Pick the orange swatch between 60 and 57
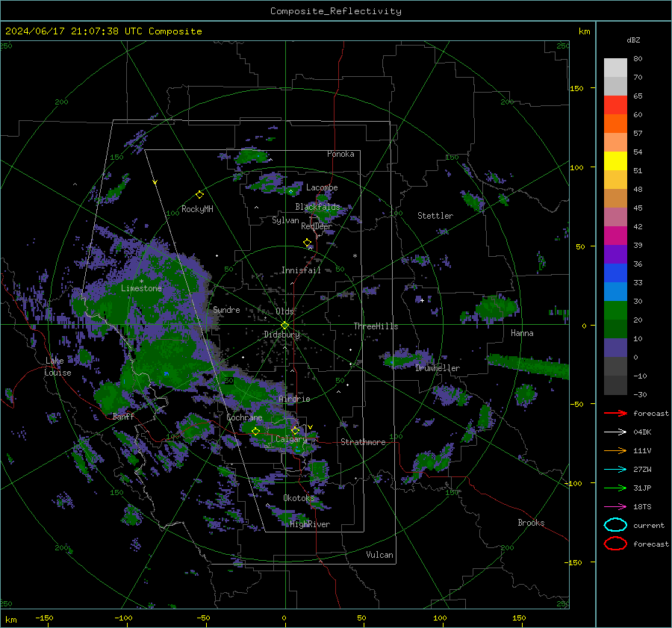The image size is (672, 628). coord(615,124)
